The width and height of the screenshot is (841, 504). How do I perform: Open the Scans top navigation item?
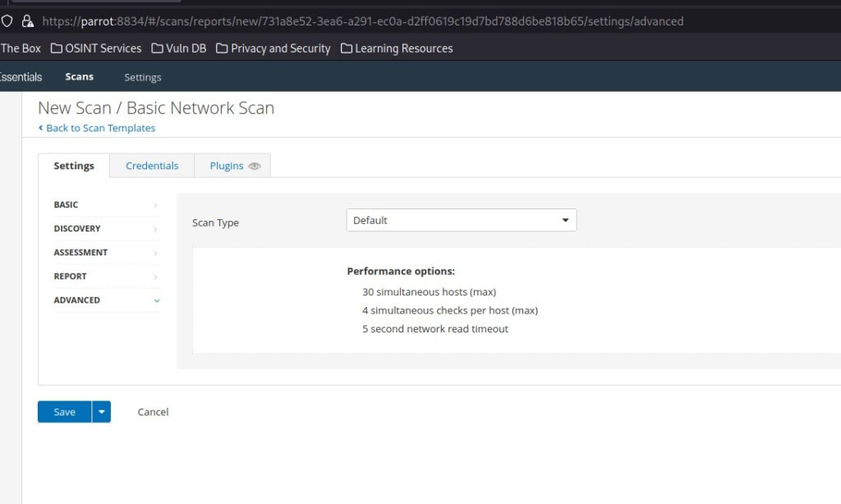[80, 76]
